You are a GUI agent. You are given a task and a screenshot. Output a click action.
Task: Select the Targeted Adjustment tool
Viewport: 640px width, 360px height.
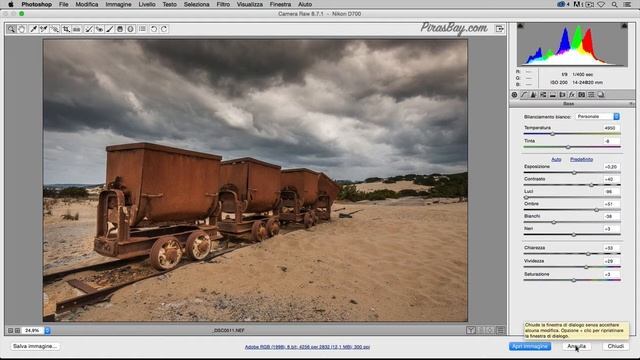pyautogui.click(x=54, y=29)
